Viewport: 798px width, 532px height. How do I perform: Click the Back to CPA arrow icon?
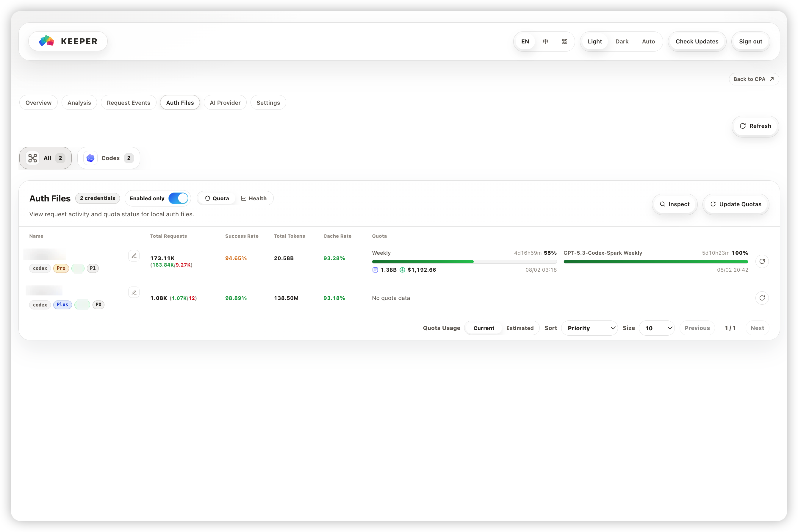pyautogui.click(x=772, y=79)
